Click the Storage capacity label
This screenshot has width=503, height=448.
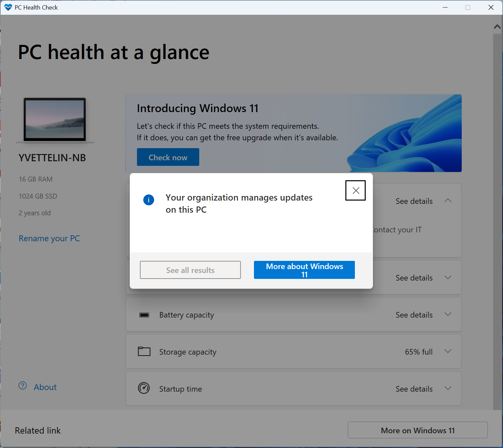188,352
